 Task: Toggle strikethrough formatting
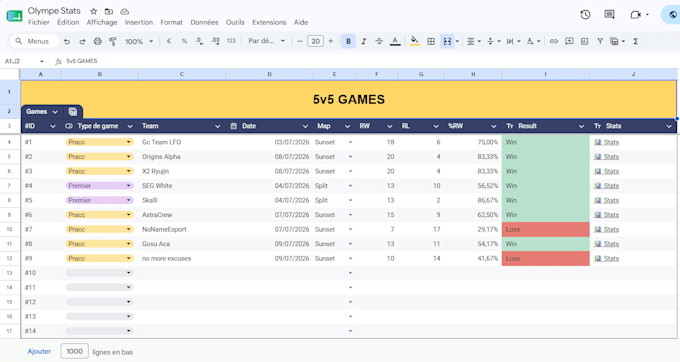[x=379, y=41]
